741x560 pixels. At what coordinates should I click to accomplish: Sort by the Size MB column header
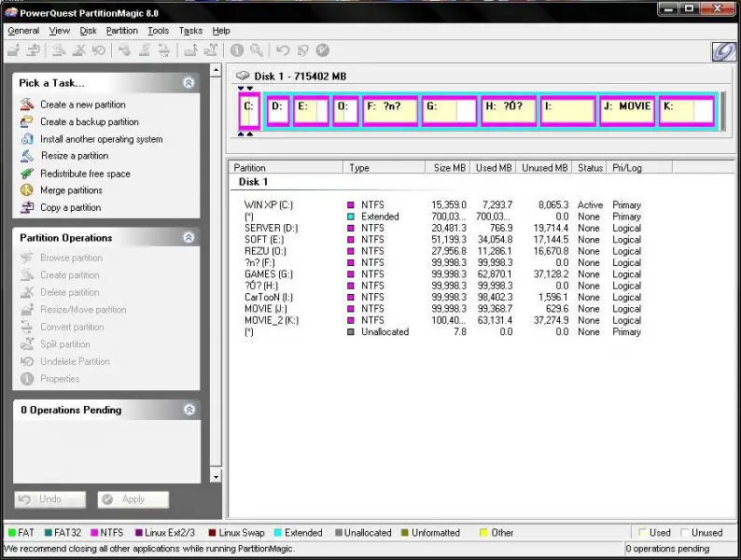[x=448, y=168]
